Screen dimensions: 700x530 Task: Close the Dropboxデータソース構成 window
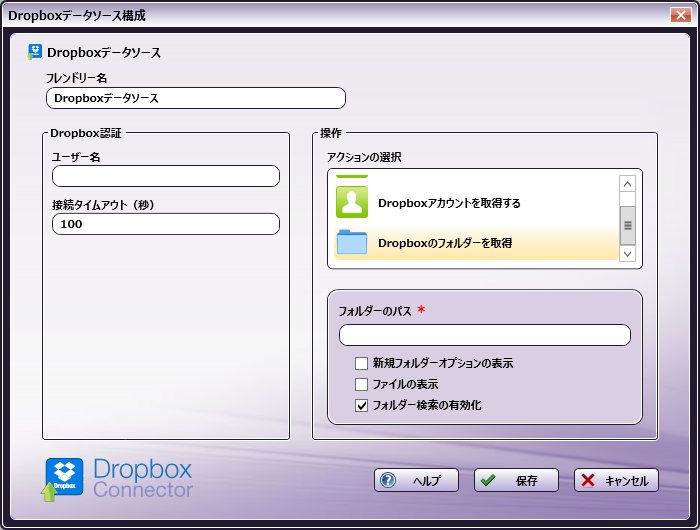(680, 15)
